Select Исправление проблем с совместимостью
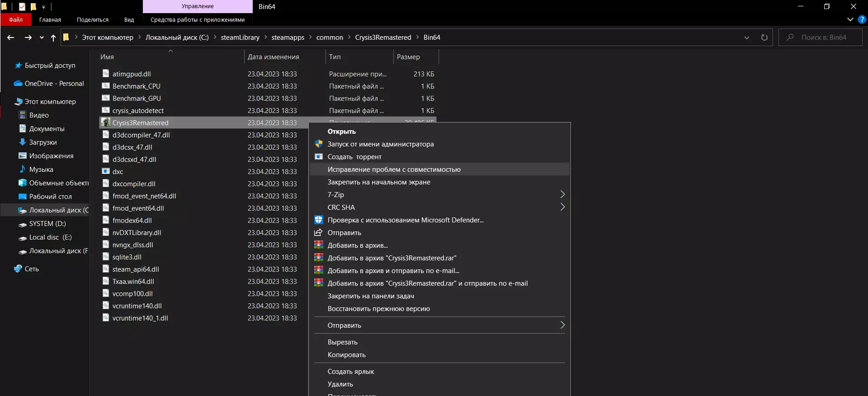The height and width of the screenshot is (396, 868). [394, 170]
